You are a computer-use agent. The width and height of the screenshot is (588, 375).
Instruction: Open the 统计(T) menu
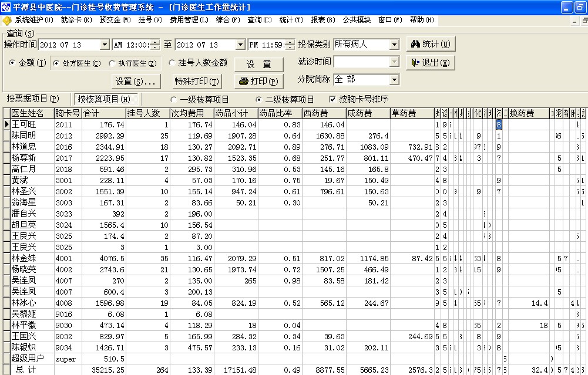click(291, 20)
